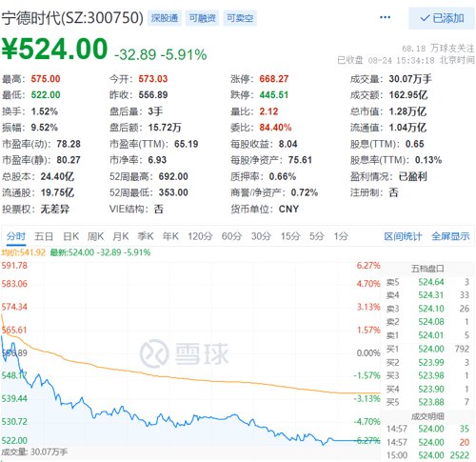Click the 卖1 order row at 524.01
This screenshot has width=476, height=462.
tap(427, 335)
